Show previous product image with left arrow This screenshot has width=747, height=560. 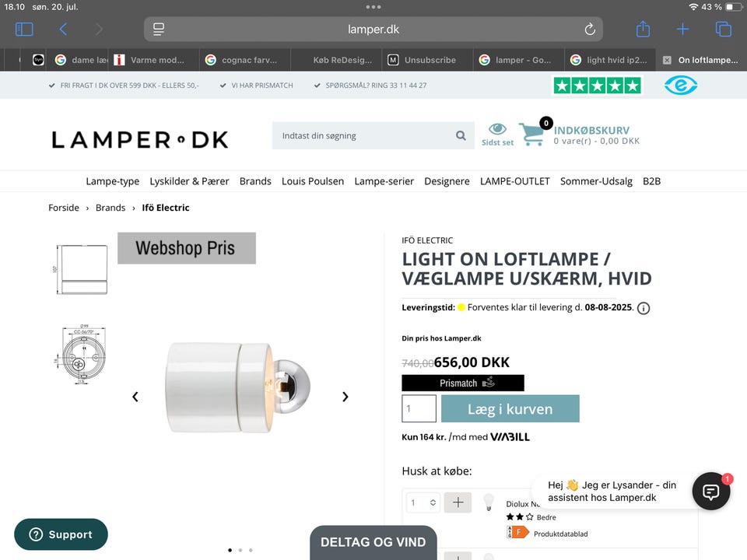pyautogui.click(x=135, y=397)
